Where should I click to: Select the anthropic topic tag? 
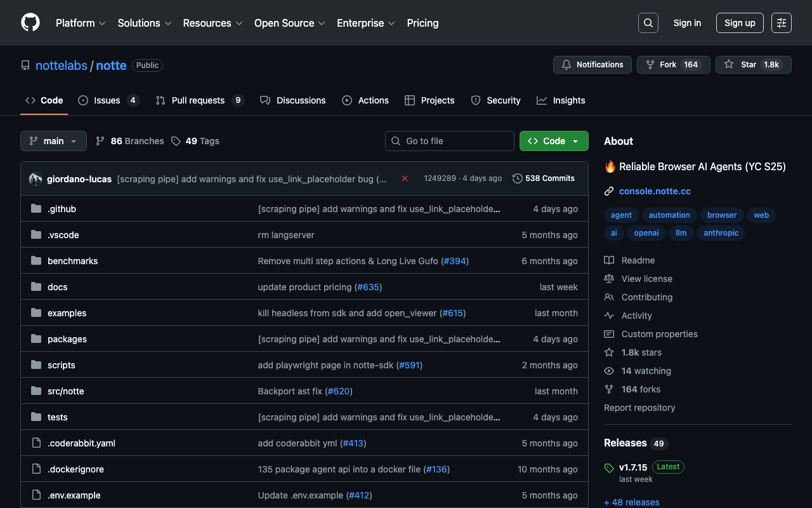coord(721,233)
